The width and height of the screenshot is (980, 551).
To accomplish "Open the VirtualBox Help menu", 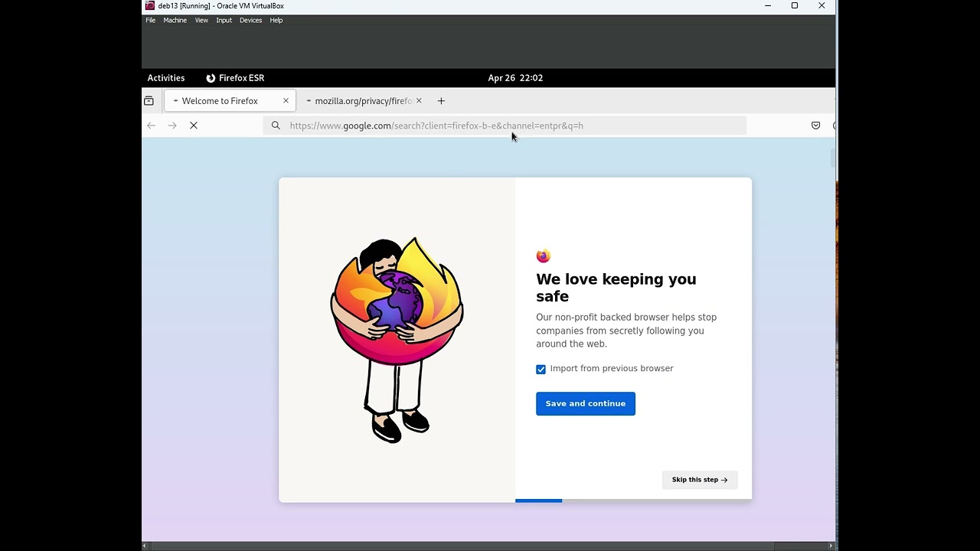I will pyautogui.click(x=276, y=21).
